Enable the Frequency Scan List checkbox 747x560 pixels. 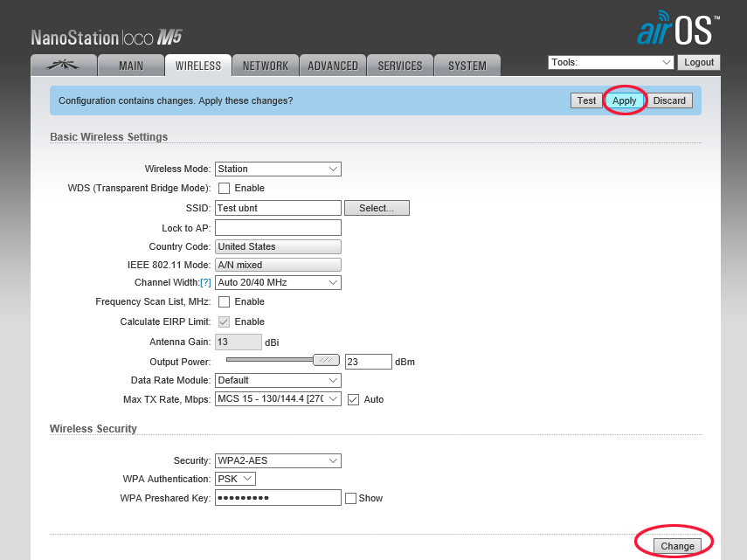[x=225, y=301]
